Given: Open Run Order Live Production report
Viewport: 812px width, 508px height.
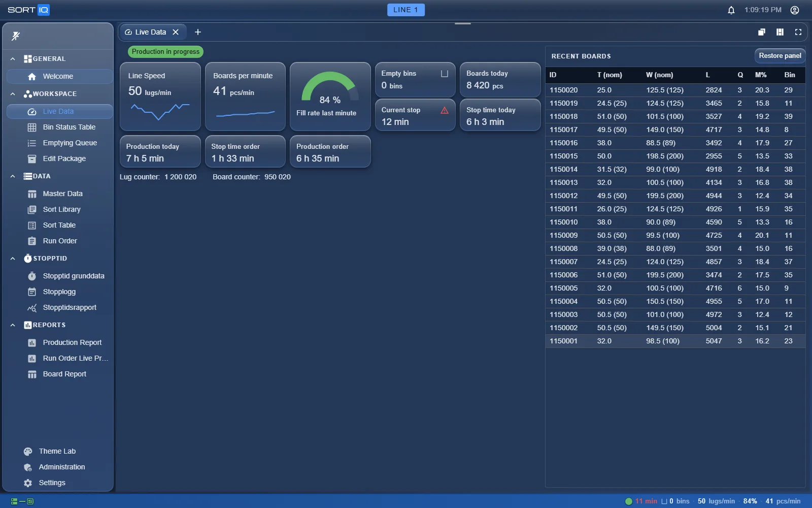Looking at the screenshot, I should tap(60, 358).
